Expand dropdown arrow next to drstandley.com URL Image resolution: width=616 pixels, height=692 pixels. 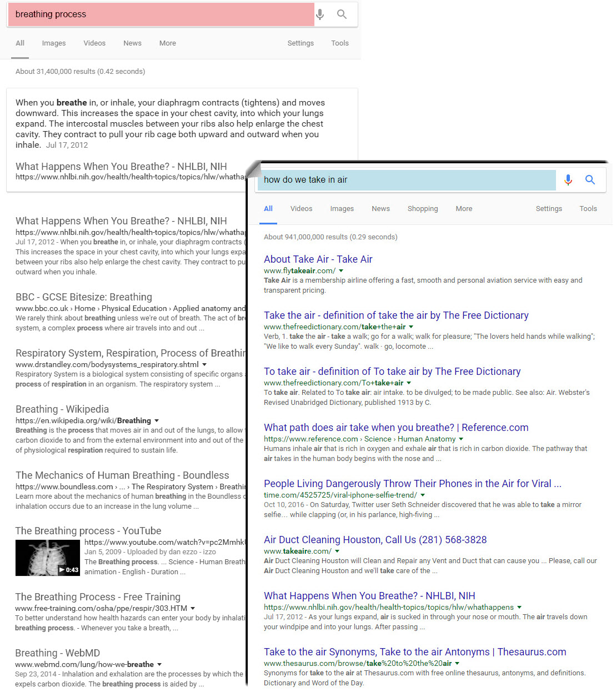[204, 365]
